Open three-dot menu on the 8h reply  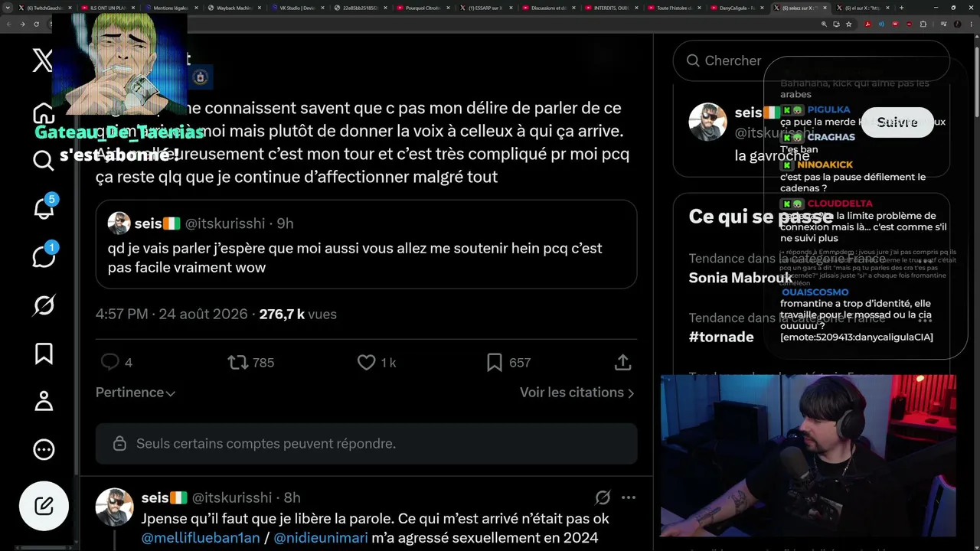click(x=629, y=497)
